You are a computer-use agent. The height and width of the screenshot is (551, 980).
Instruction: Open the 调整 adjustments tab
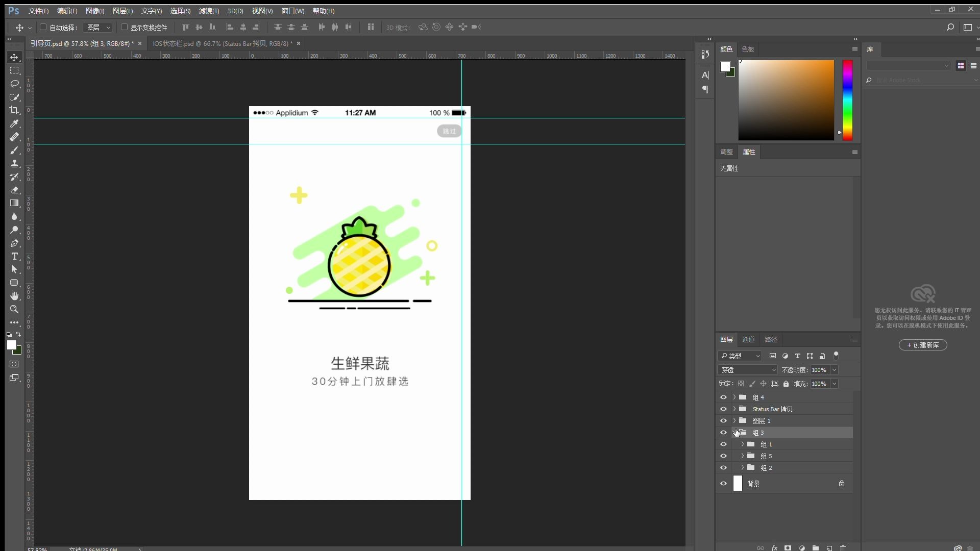click(726, 152)
